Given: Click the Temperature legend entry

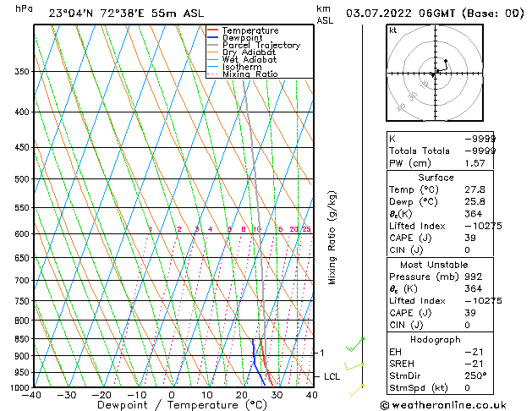Looking at the screenshot, I should pos(243,30).
